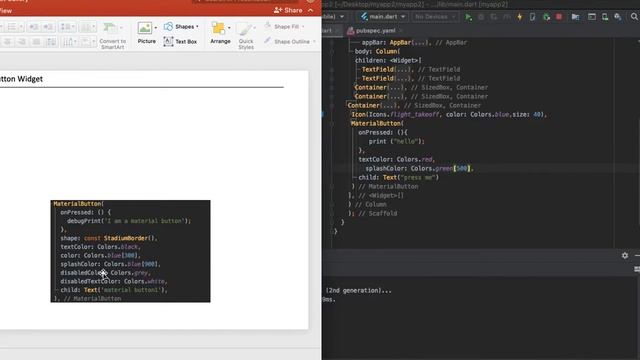Click the numbered list icon
This screenshot has height=360, width=640.
point(13,27)
